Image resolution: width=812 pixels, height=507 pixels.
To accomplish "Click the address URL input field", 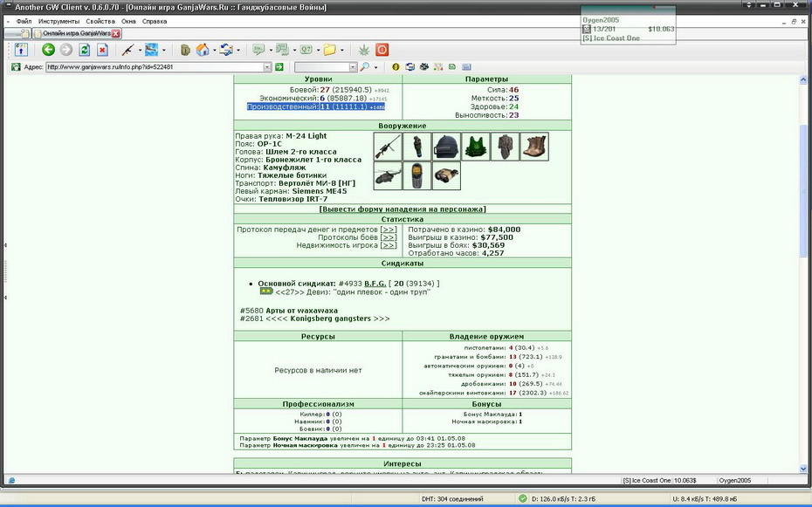I will pos(155,66).
